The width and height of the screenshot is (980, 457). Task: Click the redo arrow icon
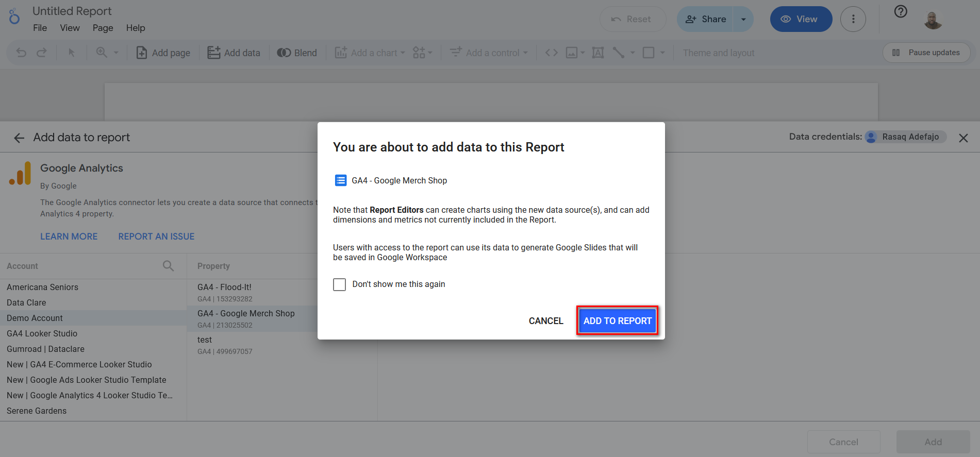(x=42, y=53)
